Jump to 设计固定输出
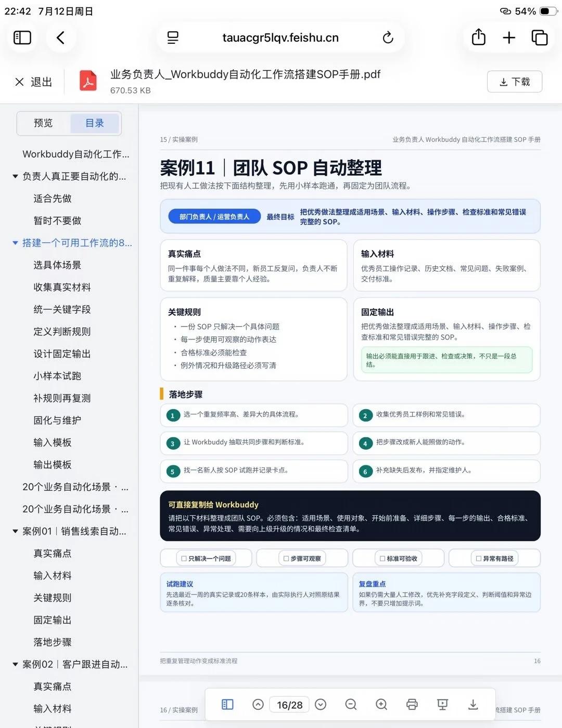562x728 pixels. 62,354
